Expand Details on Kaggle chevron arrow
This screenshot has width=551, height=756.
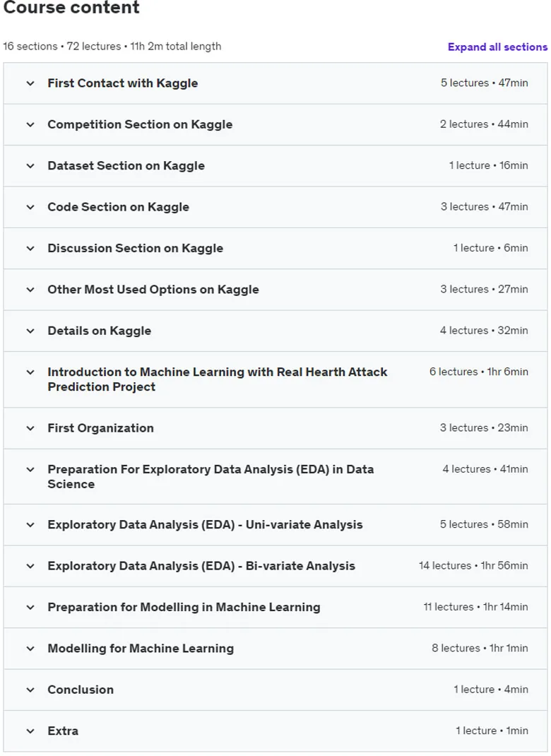[x=30, y=331]
